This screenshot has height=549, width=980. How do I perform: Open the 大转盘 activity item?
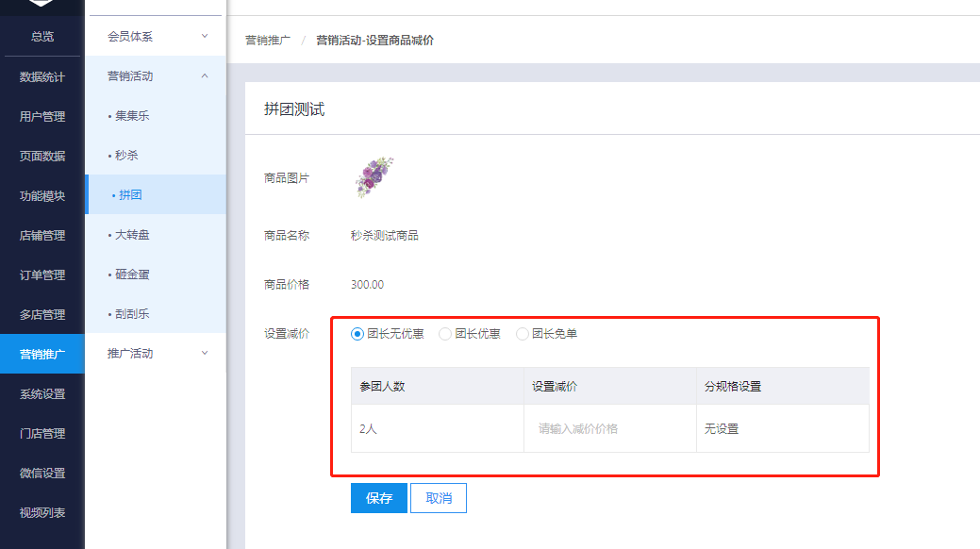[132, 235]
